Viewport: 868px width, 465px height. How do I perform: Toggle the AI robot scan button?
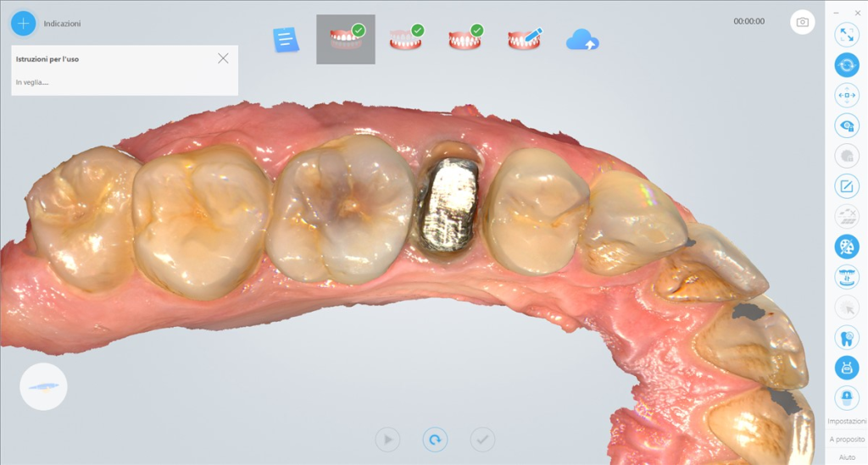847,368
